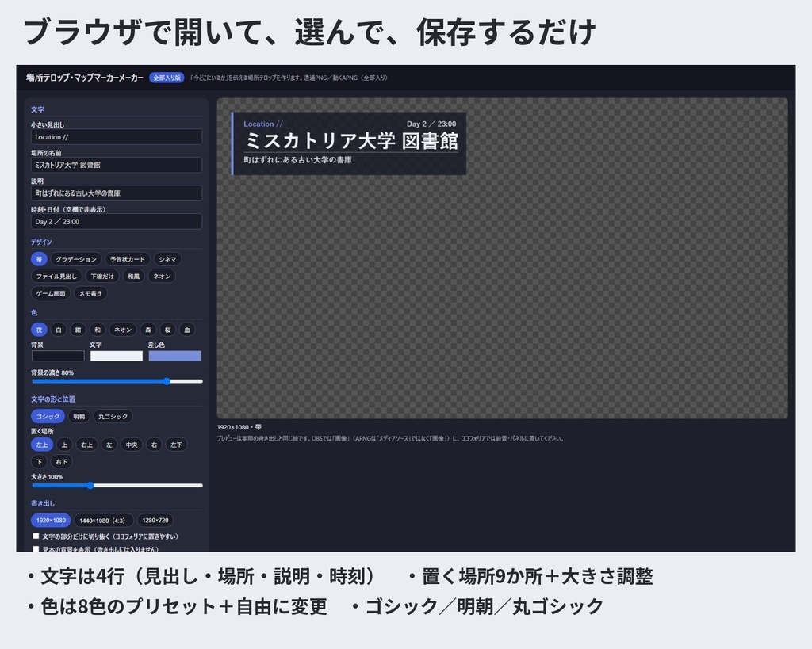
Task: Apply the 森 color preset
Action: (148, 330)
